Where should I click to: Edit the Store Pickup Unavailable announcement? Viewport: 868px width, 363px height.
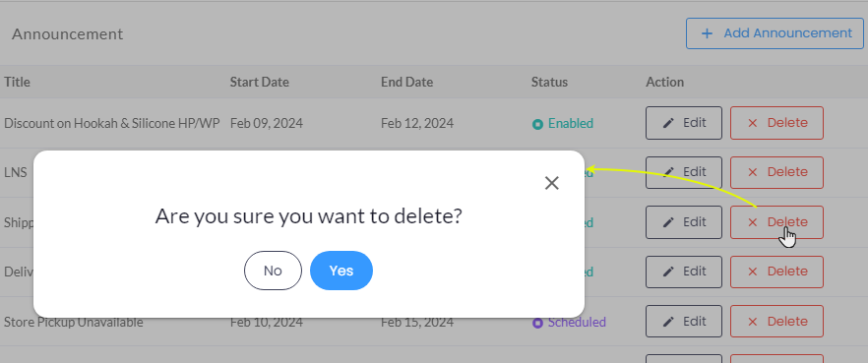click(684, 322)
